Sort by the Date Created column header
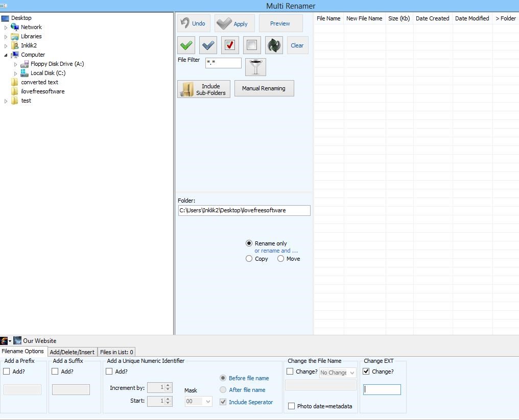 (433, 18)
